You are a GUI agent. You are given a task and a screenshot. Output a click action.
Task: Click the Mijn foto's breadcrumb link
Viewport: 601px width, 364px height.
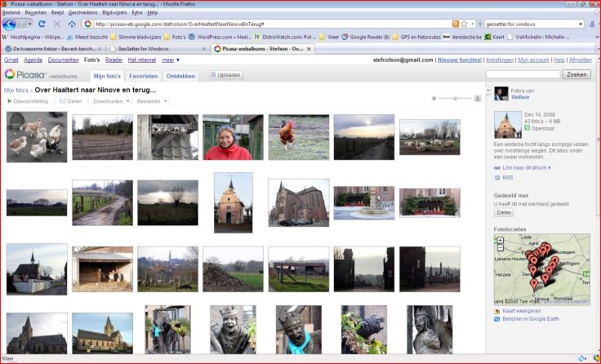[16, 91]
